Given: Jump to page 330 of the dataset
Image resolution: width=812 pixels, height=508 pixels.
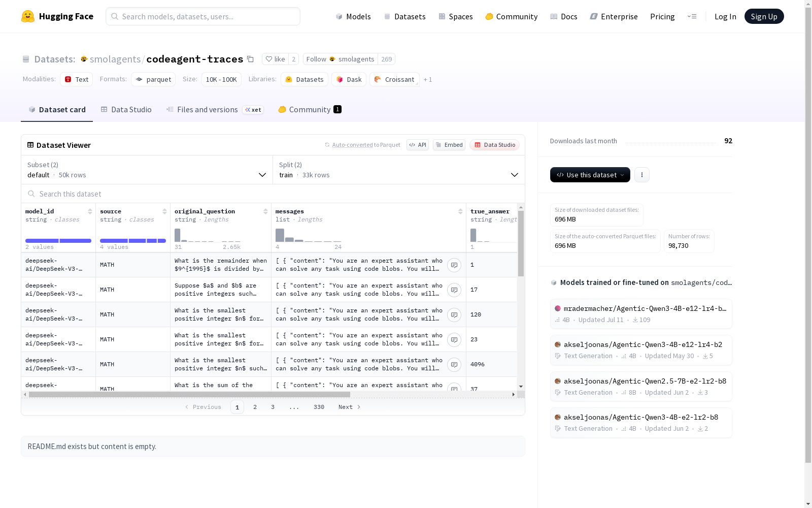Looking at the screenshot, I should click(319, 407).
